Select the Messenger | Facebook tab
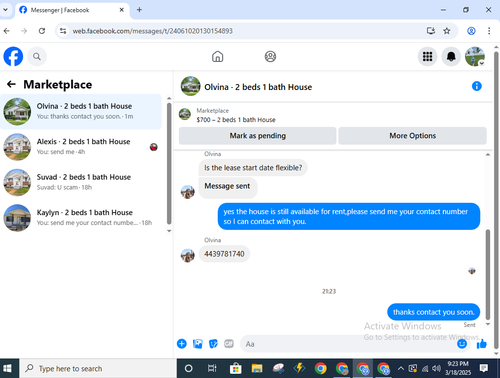The height and width of the screenshot is (378, 500). coord(71,10)
